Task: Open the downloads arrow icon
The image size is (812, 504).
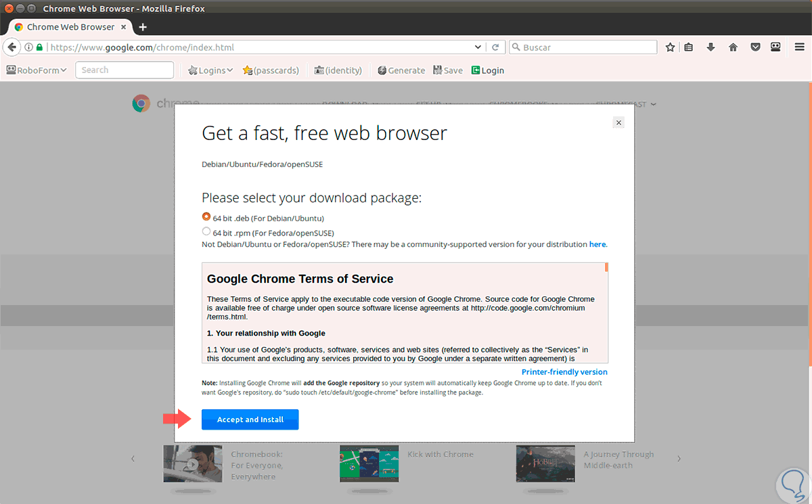Action: [710, 47]
